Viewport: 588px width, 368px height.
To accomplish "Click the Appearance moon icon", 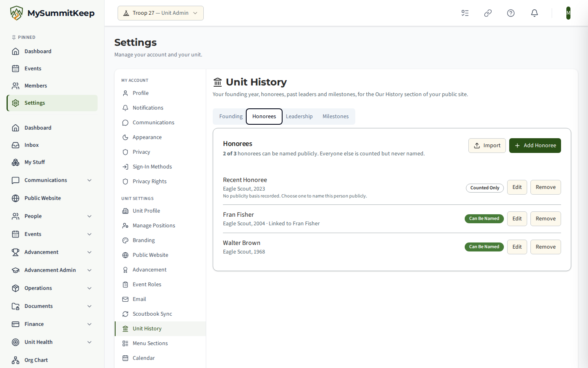I will pyautogui.click(x=125, y=137).
